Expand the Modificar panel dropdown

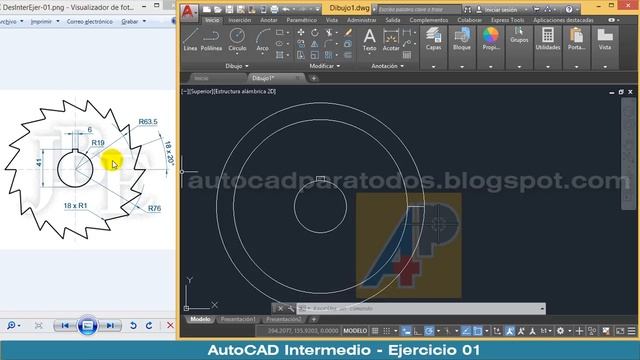coord(324,66)
